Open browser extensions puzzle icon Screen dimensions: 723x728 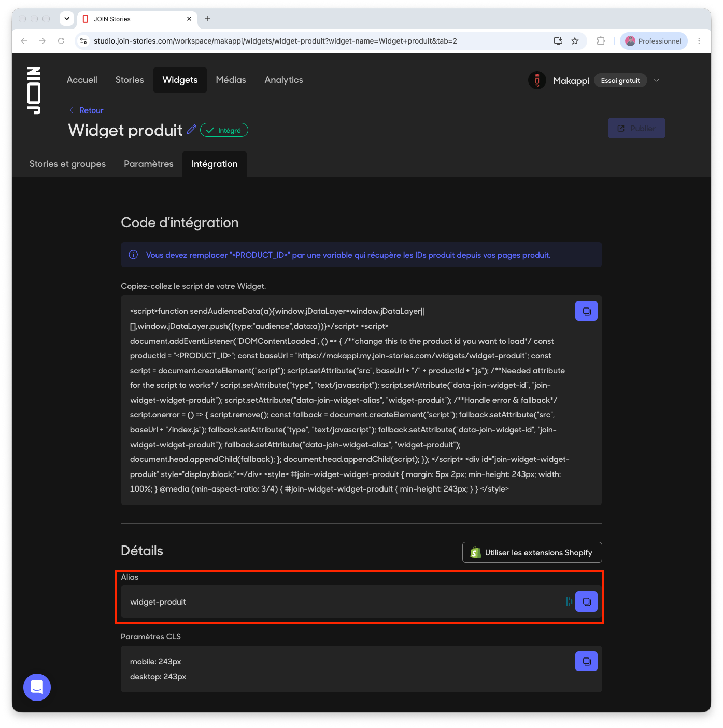(x=601, y=41)
